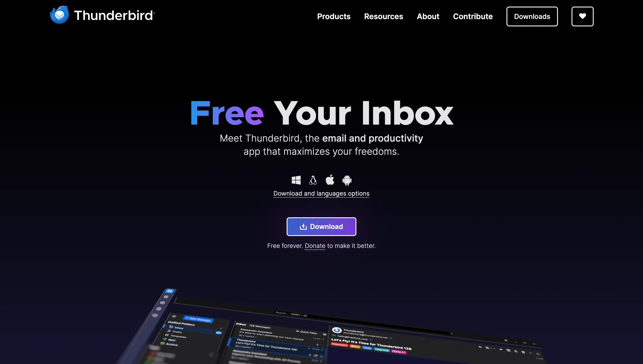Click the Contribute navigation tab

[473, 16]
